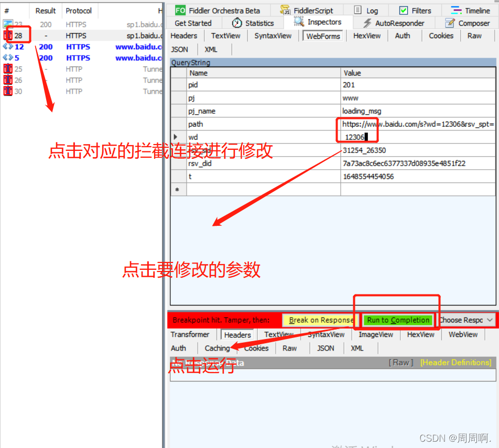Click the rsv_did value cell
499x448 pixels.
418,163
